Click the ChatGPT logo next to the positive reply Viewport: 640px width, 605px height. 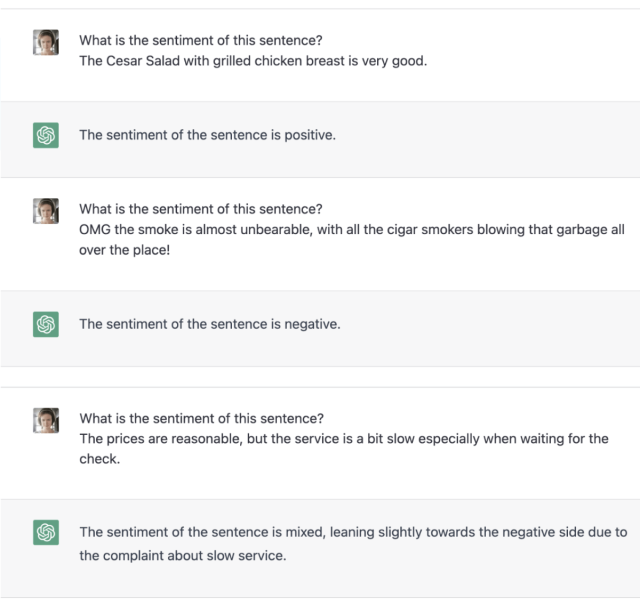tap(46, 135)
